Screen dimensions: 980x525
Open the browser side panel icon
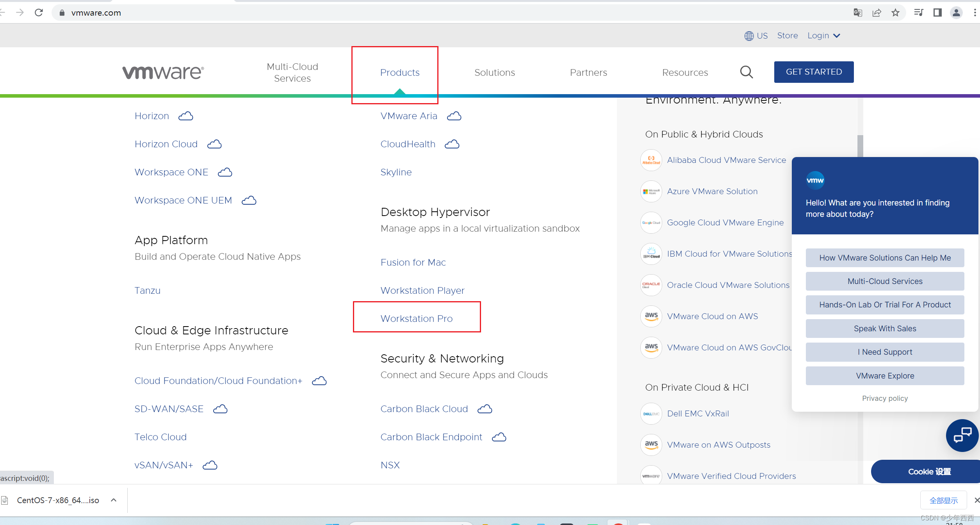coord(937,13)
